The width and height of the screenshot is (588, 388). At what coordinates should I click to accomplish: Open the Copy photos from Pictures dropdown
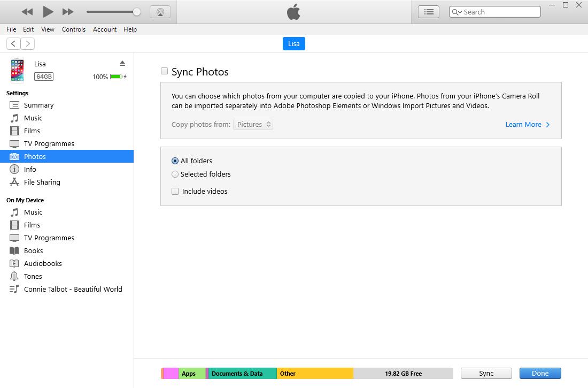[253, 124]
